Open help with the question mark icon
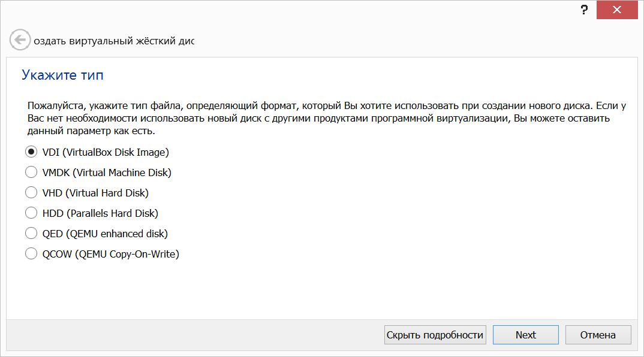The height and width of the screenshot is (357, 644). pos(584,10)
